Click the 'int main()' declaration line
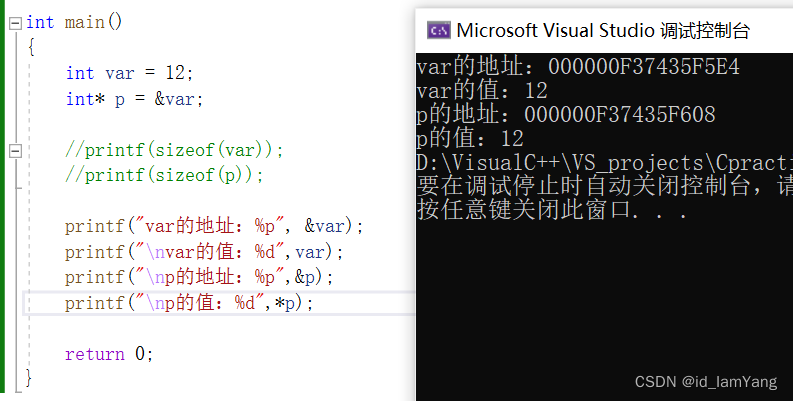The image size is (793, 401). 74,23
